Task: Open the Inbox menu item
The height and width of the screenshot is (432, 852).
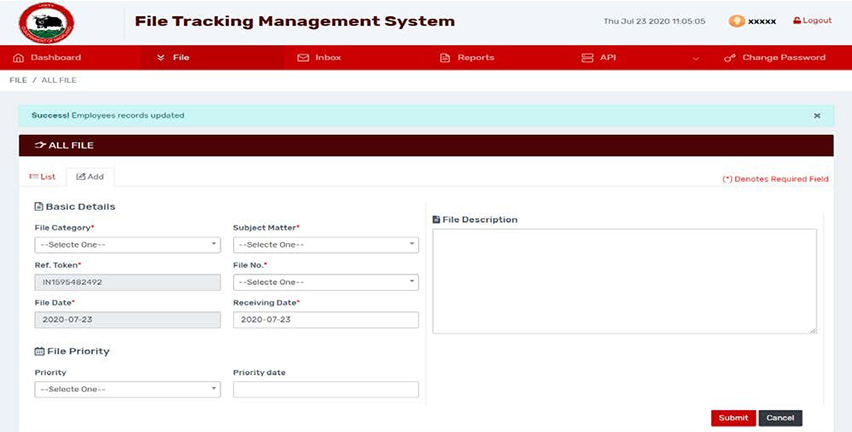Action: (320, 58)
